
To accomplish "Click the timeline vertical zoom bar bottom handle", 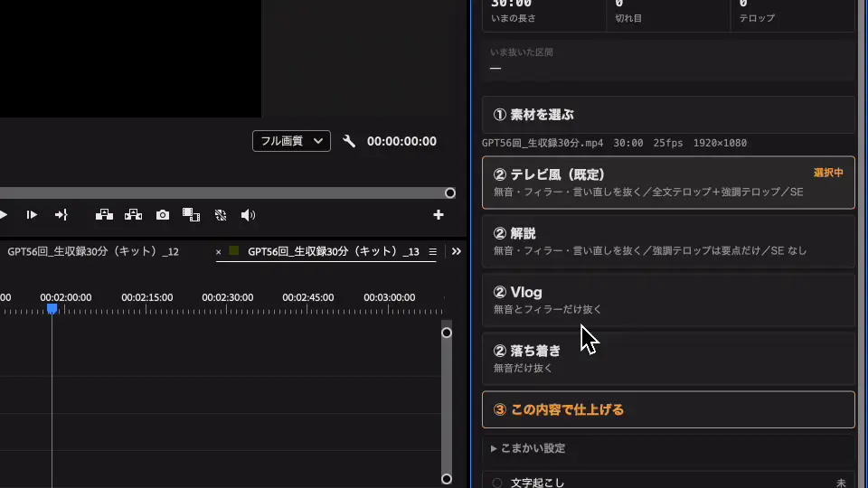I will [447, 479].
